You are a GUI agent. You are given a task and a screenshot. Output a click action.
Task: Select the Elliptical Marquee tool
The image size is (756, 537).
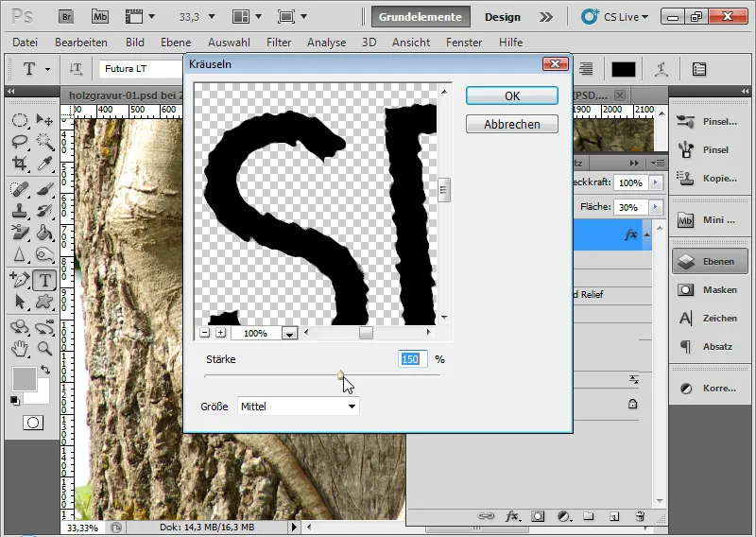coord(19,120)
